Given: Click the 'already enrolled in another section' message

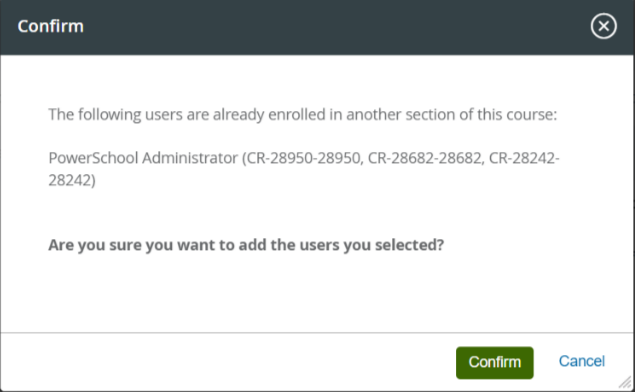Looking at the screenshot, I should click(303, 115).
